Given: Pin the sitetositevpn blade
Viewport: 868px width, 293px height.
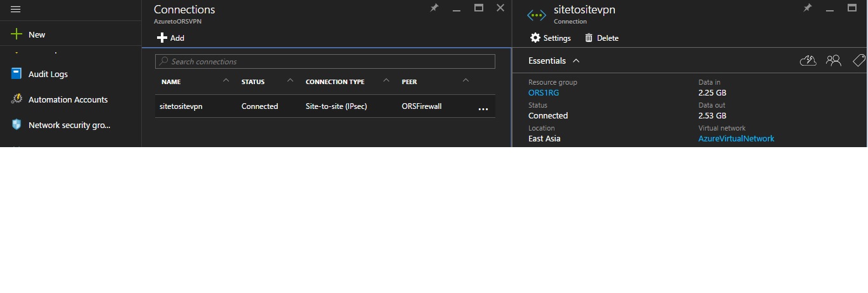Looking at the screenshot, I should click(x=808, y=8).
